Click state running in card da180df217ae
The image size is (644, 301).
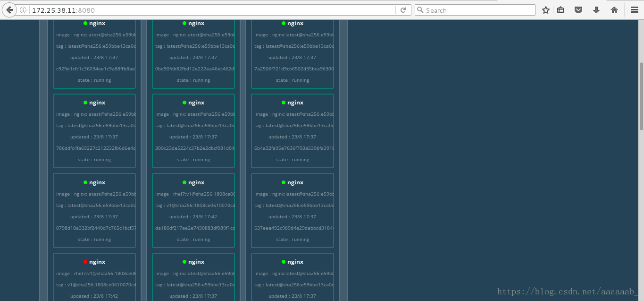click(193, 240)
